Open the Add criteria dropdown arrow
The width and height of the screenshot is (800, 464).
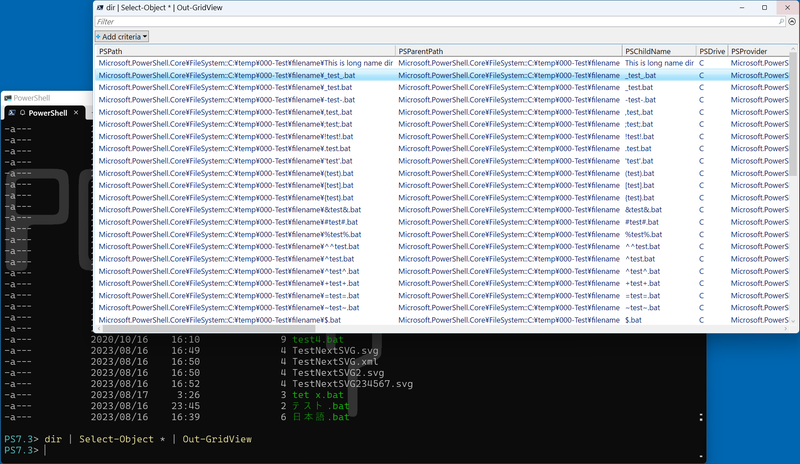coord(145,36)
